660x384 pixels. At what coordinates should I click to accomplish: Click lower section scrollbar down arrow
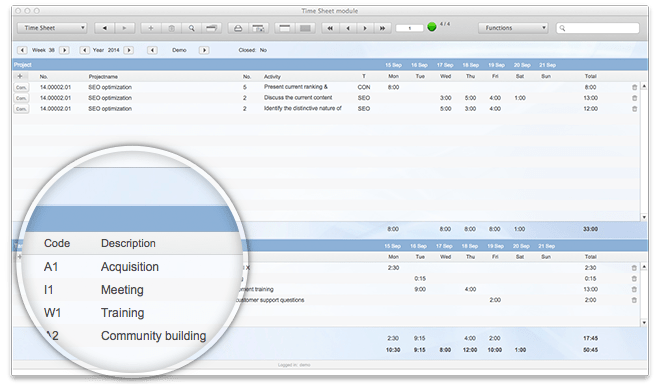644,323
